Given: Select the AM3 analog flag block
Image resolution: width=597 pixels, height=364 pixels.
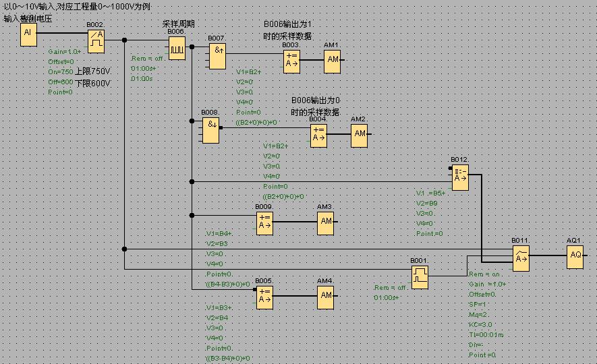Looking at the screenshot, I should (326, 224).
